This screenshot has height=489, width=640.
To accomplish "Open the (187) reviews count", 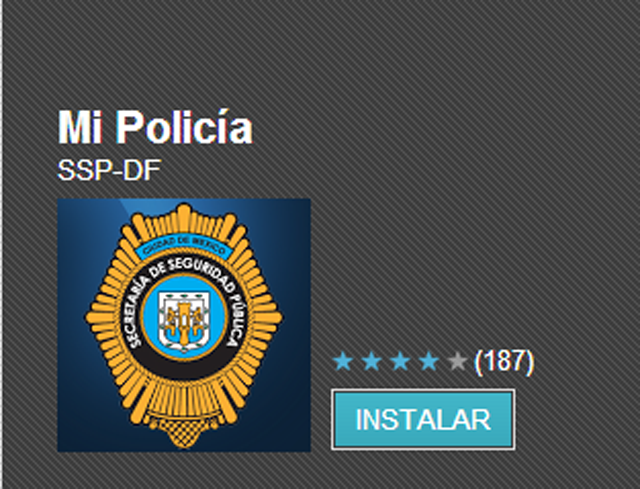I will [504, 361].
